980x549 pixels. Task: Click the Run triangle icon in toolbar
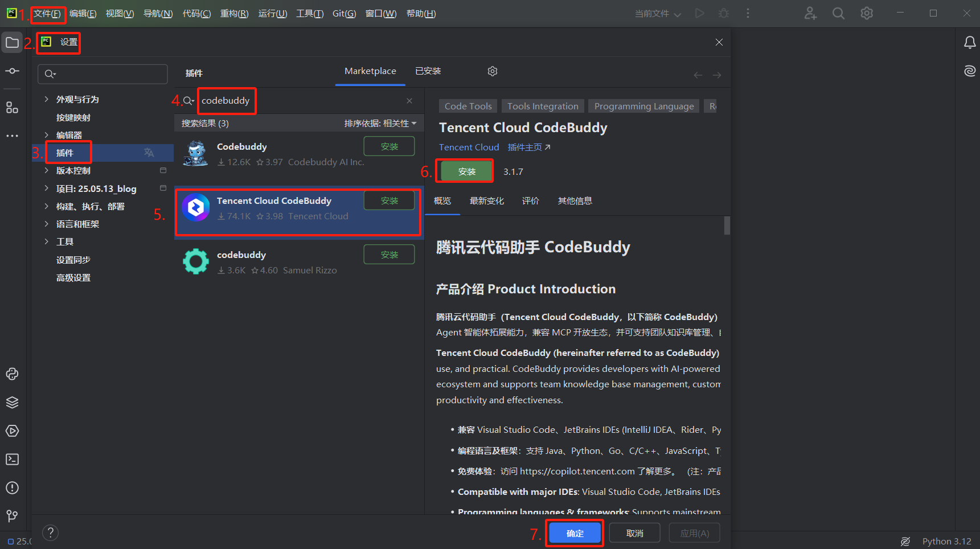pyautogui.click(x=700, y=13)
